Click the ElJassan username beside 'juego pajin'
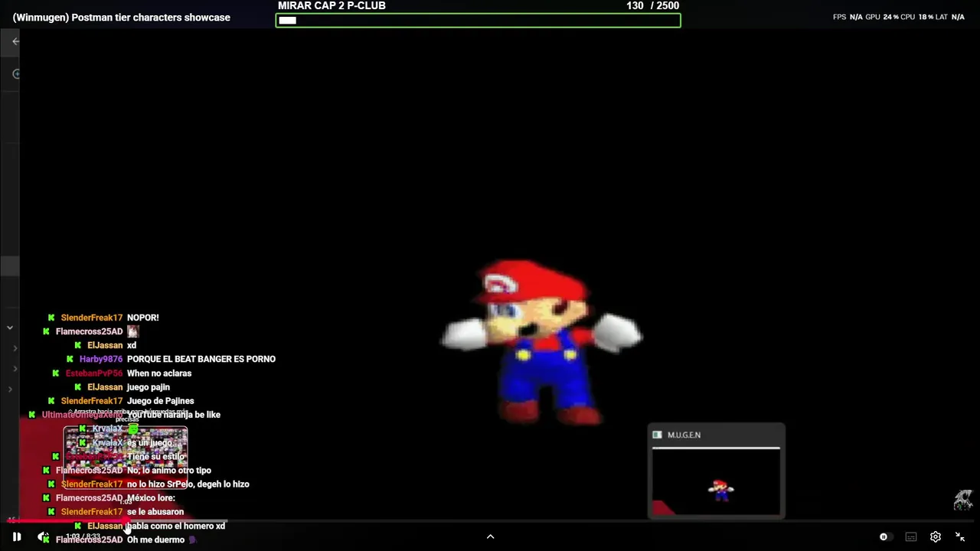This screenshot has width=980, height=551. 105,387
